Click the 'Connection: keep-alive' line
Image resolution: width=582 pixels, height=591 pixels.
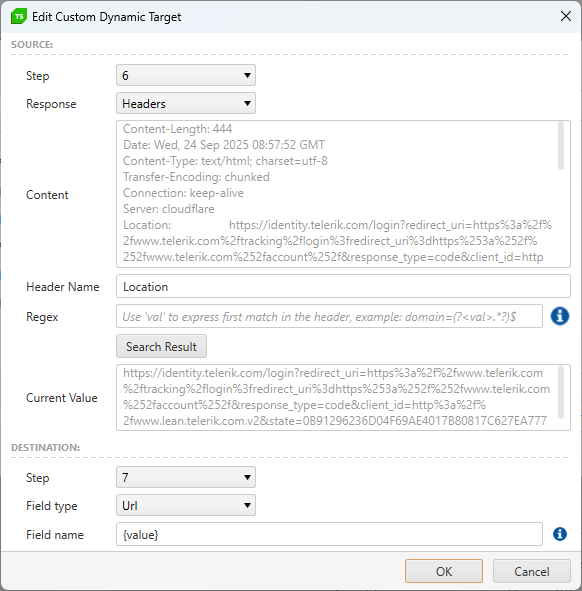[183, 193]
